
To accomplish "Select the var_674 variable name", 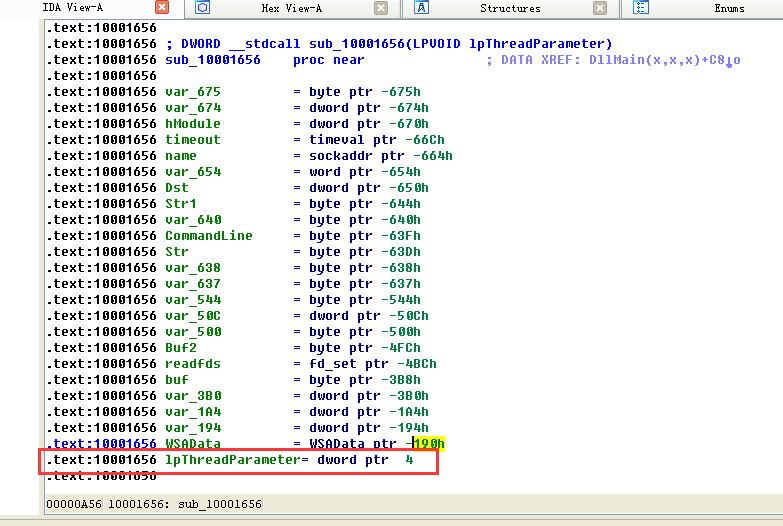I will 193,108.
